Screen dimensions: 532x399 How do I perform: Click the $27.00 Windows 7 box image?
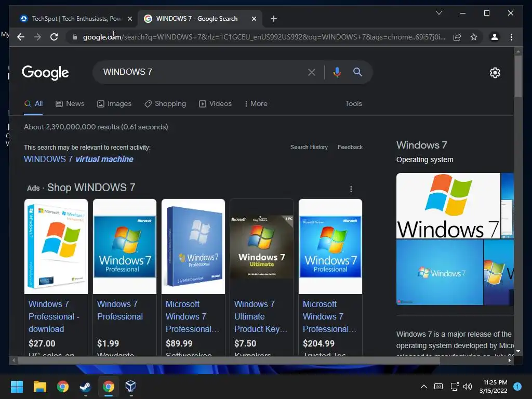(56, 246)
